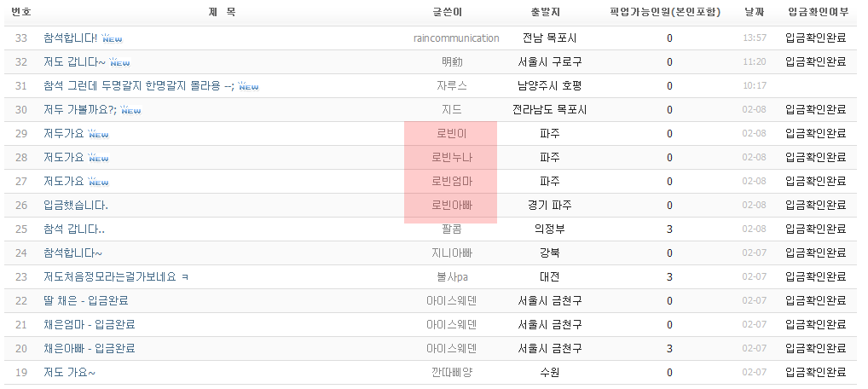Screen dimensions: 868x389
Task: Click the New badge next to '저두 가볼까요?;'
Action: [x=130, y=110]
